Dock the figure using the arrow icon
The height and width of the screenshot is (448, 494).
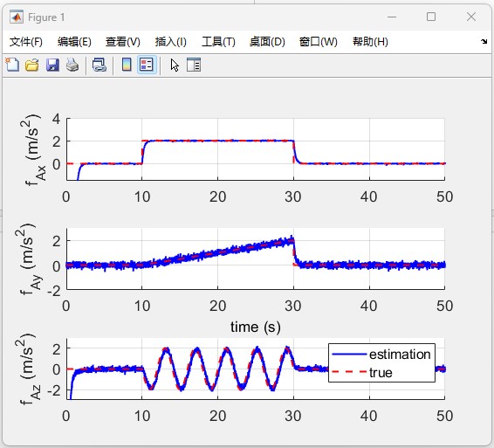[484, 42]
